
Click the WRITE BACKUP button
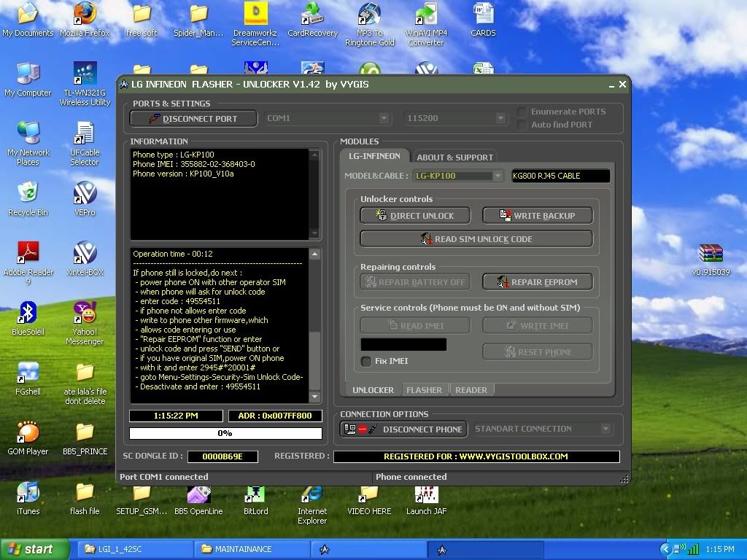(538, 216)
